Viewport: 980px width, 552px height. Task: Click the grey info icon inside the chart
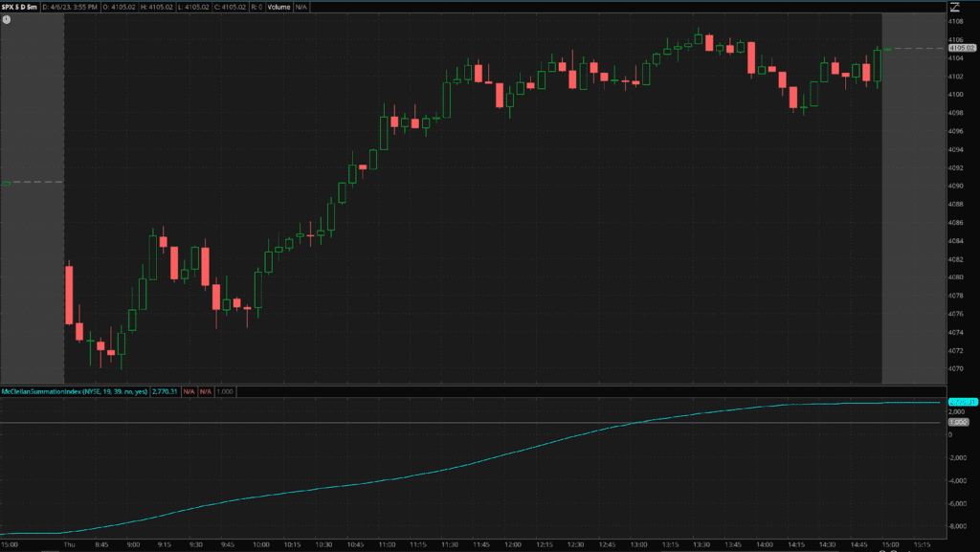coord(8,18)
